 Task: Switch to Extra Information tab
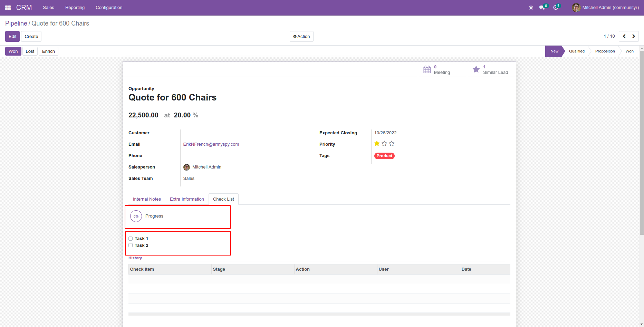pos(187,199)
